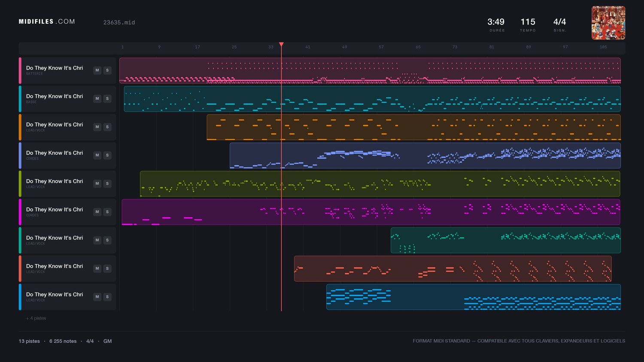Click the magenta color strip of CORDES track
This screenshot has width=644, height=362.
[x=20, y=212]
